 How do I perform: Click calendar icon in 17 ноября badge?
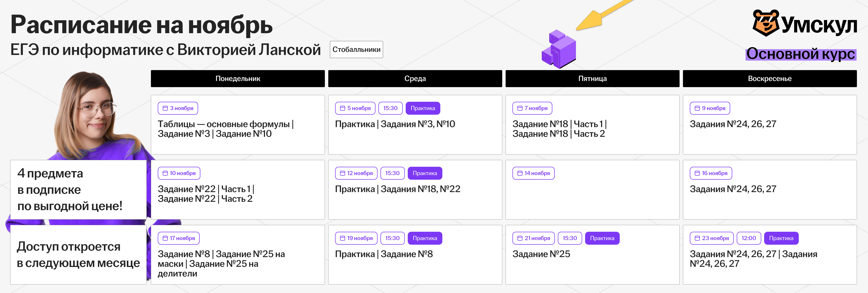(x=165, y=238)
